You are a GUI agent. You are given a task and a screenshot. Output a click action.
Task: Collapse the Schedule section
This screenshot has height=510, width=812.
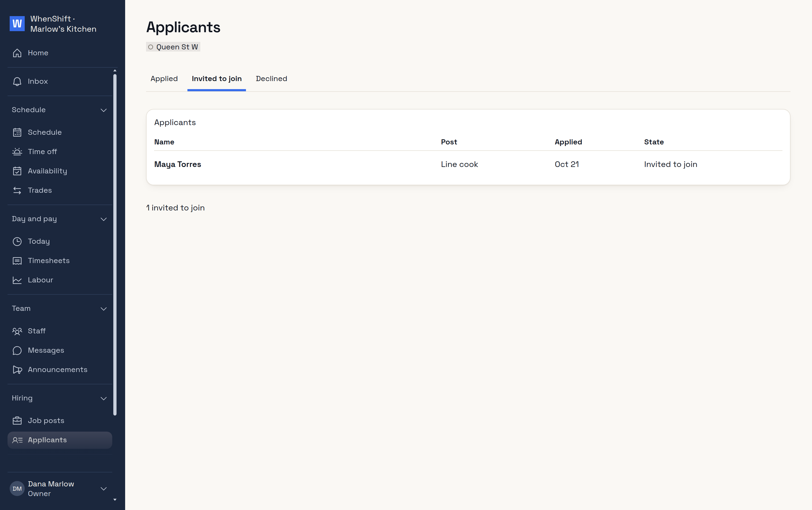pyautogui.click(x=104, y=110)
